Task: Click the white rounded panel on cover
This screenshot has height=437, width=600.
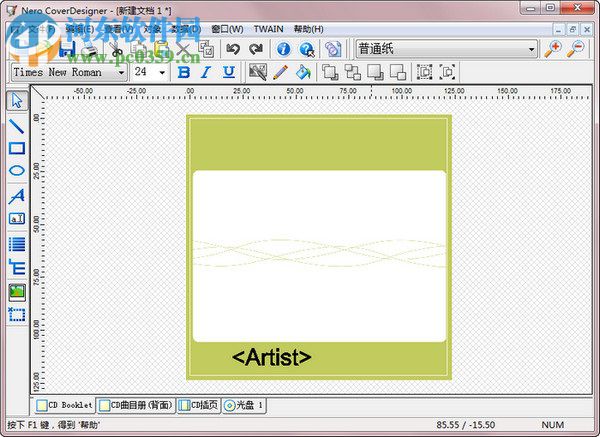Action: pyautogui.click(x=320, y=256)
